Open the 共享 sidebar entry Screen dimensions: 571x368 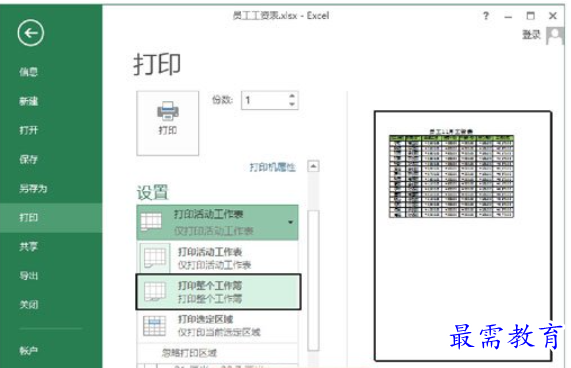coord(28,246)
